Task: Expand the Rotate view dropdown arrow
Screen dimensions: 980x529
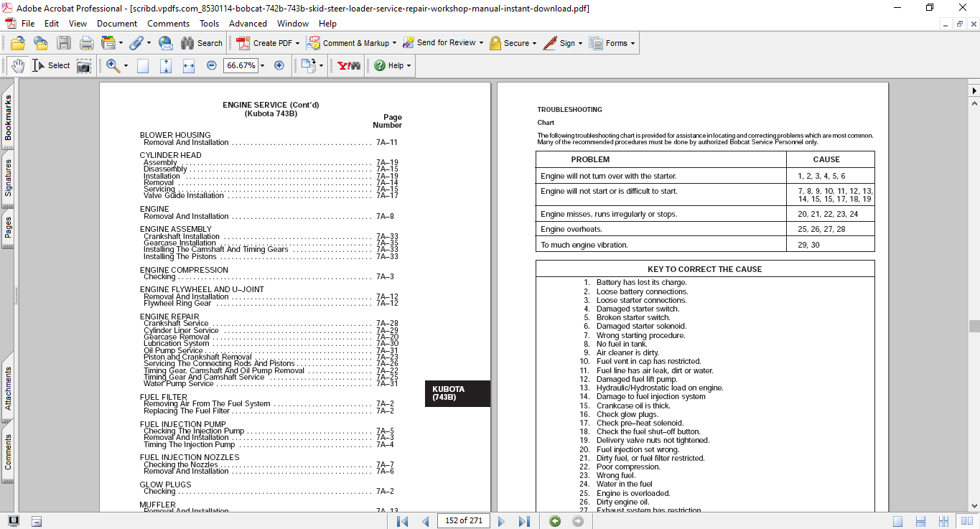Action: [x=321, y=65]
